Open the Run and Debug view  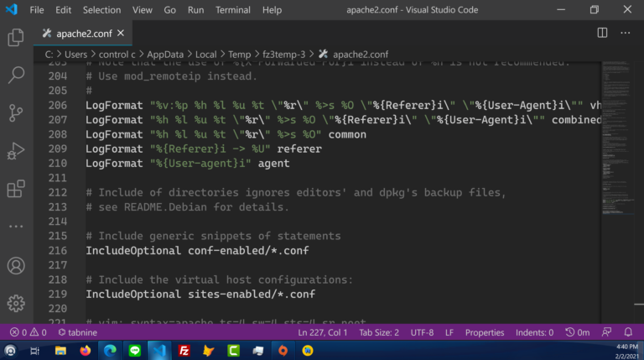16,151
